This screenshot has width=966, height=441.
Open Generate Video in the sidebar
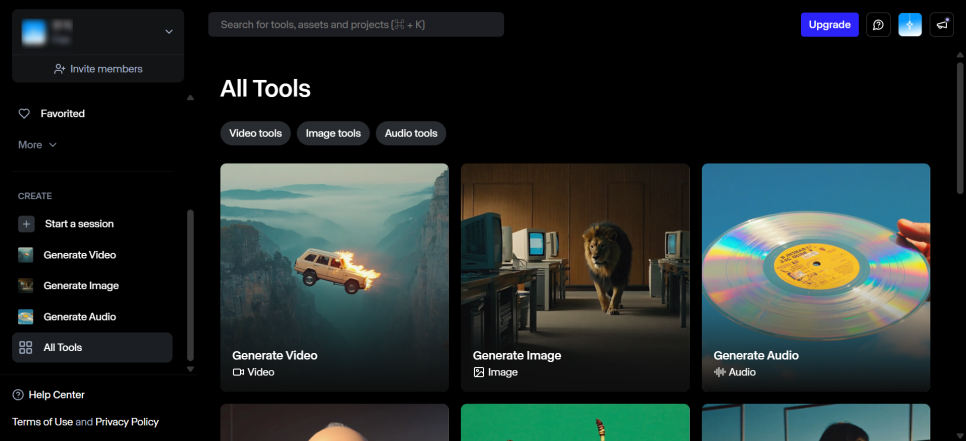point(92,255)
